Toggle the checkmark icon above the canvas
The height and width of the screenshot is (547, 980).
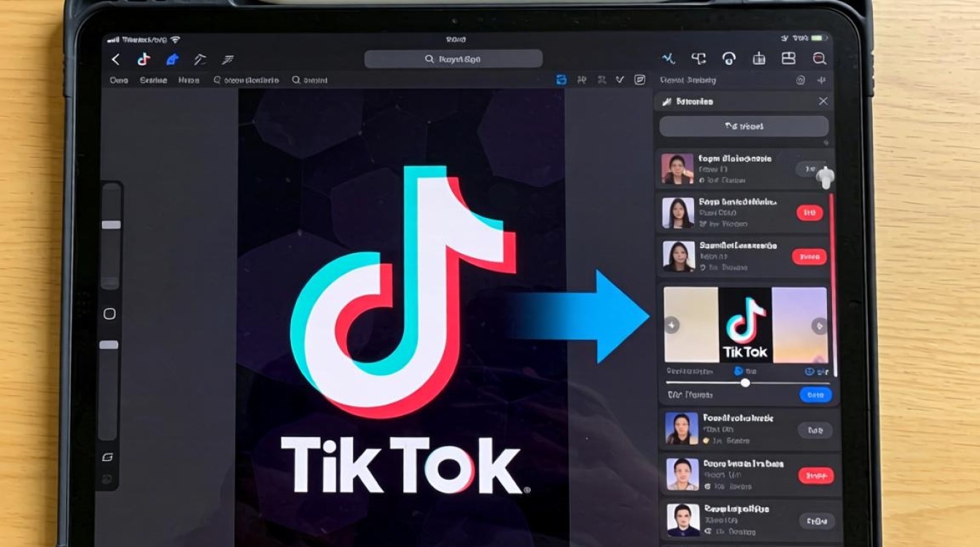621,80
